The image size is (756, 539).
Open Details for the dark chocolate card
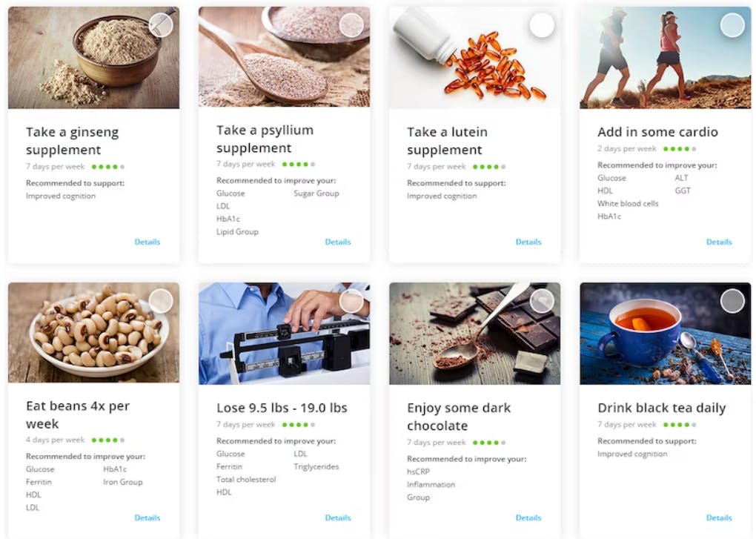[x=528, y=517]
